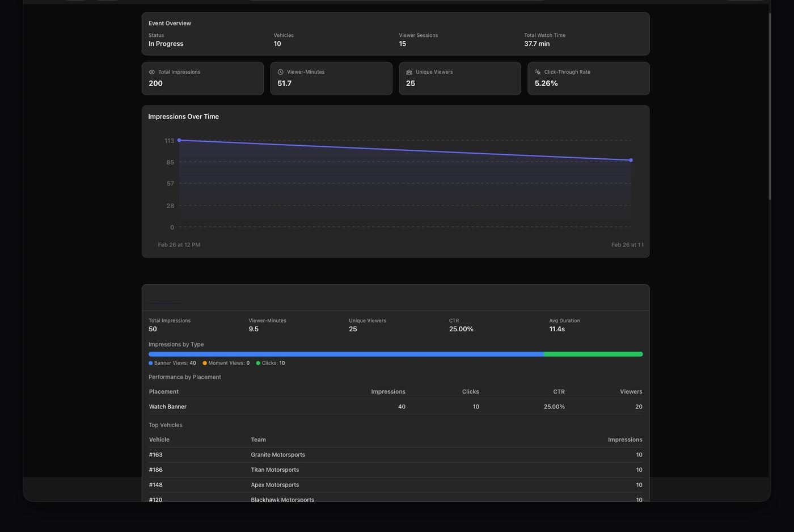Click the clock icon on Viewer-Minutes card
The height and width of the screenshot is (532, 794).
280,72
